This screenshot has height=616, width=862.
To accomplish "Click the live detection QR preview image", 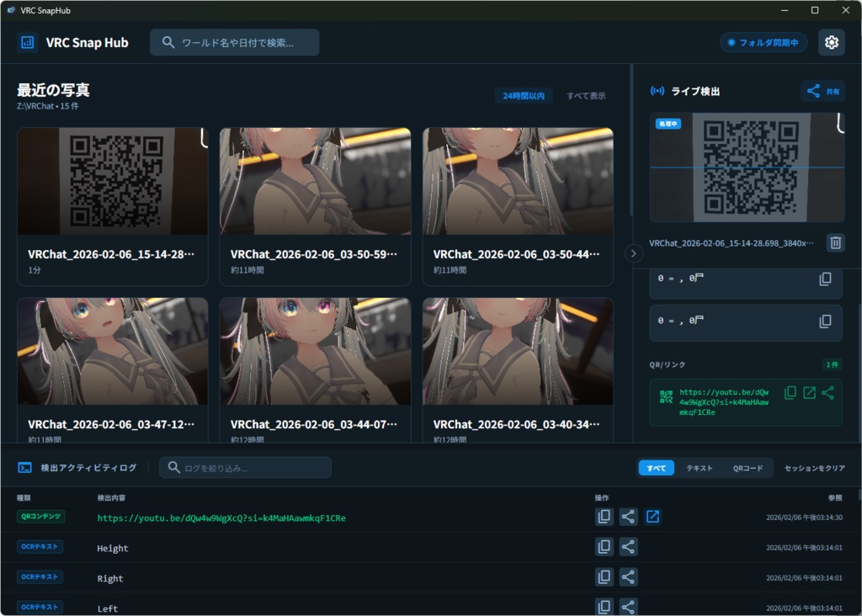I will pyautogui.click(x=747, y=167).
